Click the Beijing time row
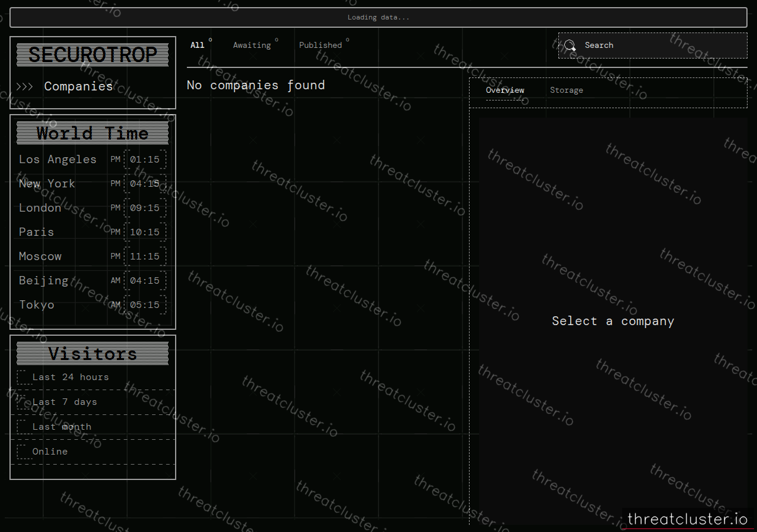 coord(93,281)
